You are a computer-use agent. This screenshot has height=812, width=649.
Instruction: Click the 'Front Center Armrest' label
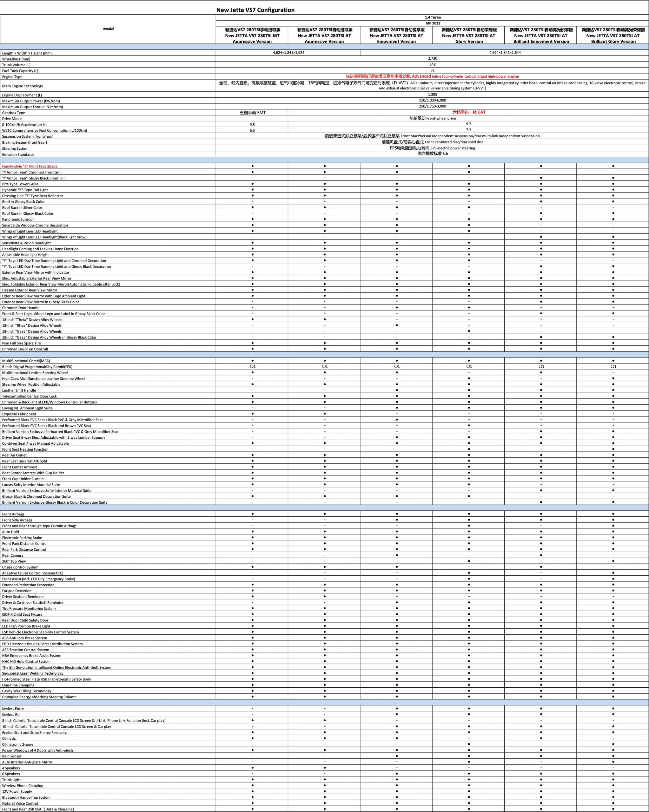tap(20, 467)
